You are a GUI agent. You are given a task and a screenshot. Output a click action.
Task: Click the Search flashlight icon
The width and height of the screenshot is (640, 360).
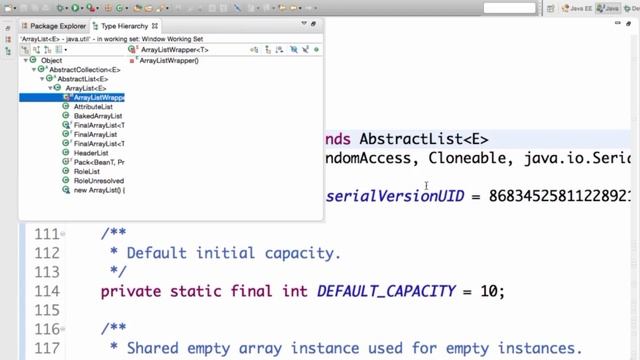[160, 8]
